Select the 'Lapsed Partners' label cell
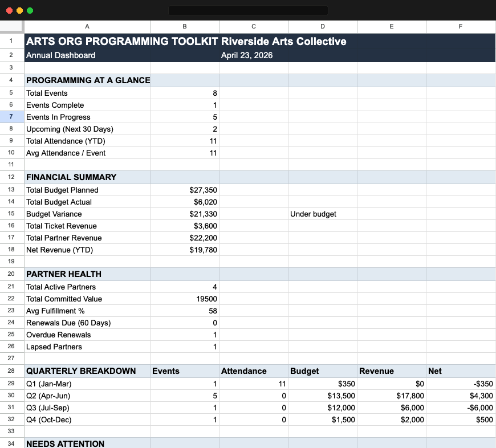Viewport: 496px width, 448px height. [87, 347]
